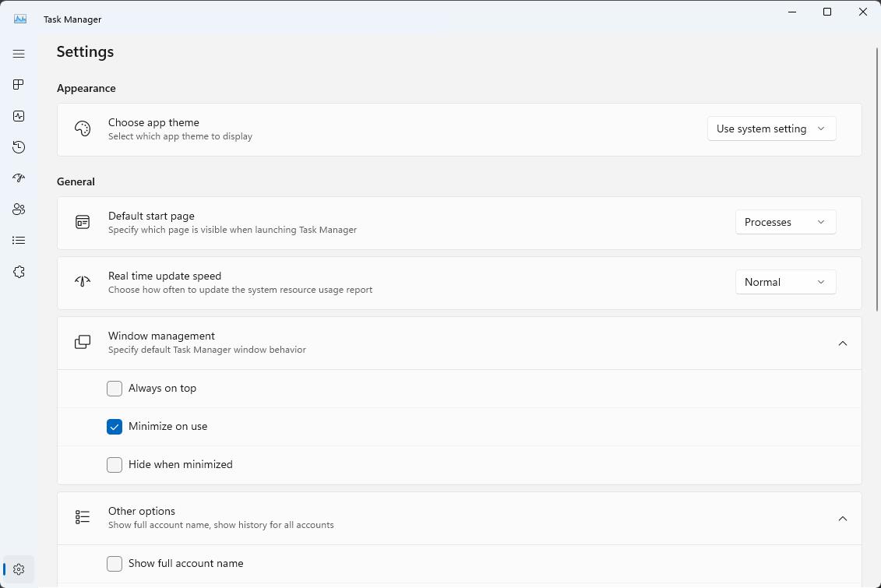The width and height of the screenshot is (881, 588).
Task: Uncheck the Minimize on use checkbox
Action: pyautogui.click(x=115, y=427)
